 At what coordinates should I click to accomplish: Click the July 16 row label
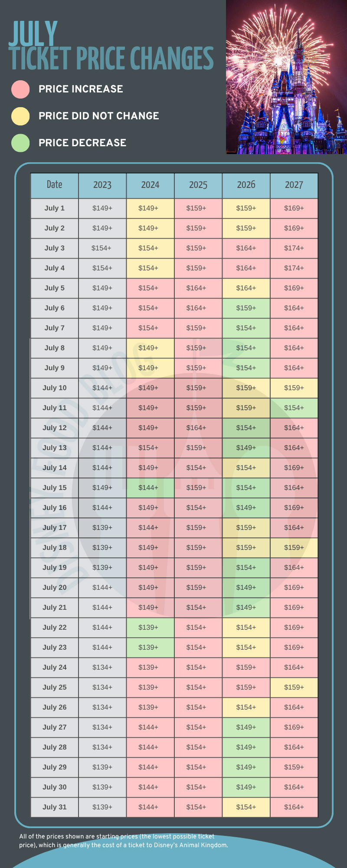[55, 508]
